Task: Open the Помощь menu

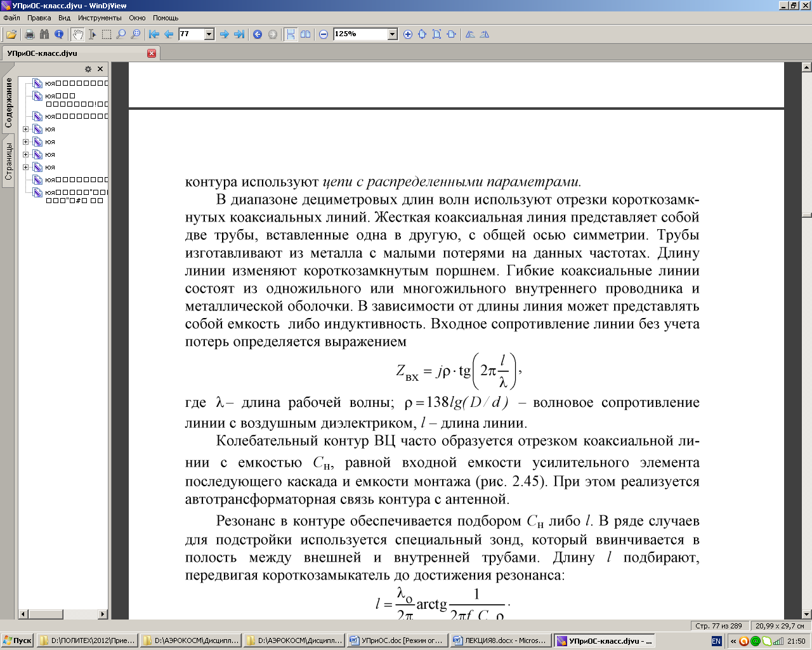Action: point(166,18)
